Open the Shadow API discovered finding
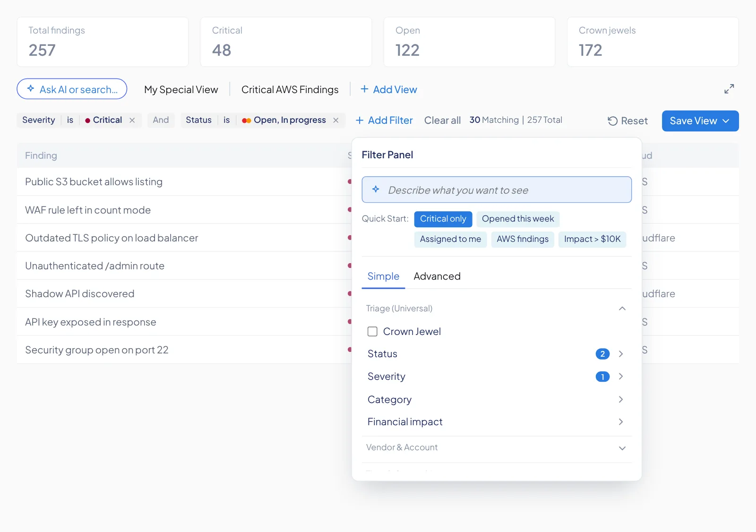Image resolution: width=756 pixels, height=532 pixels. 79,294
